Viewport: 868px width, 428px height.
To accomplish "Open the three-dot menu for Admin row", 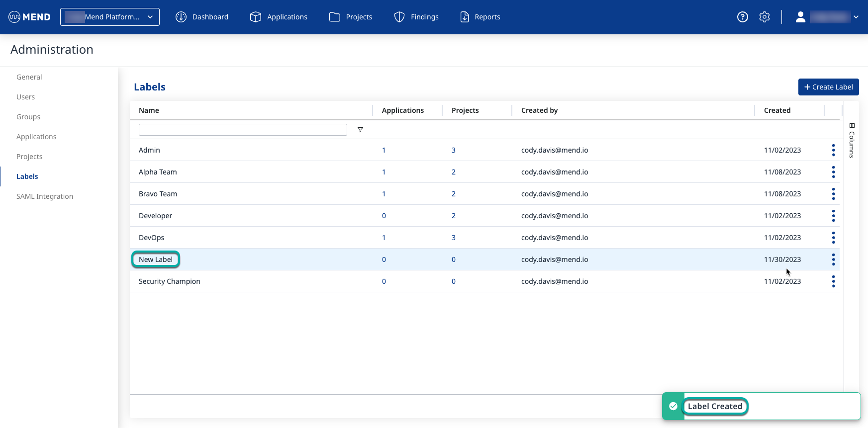I will 833,150.
